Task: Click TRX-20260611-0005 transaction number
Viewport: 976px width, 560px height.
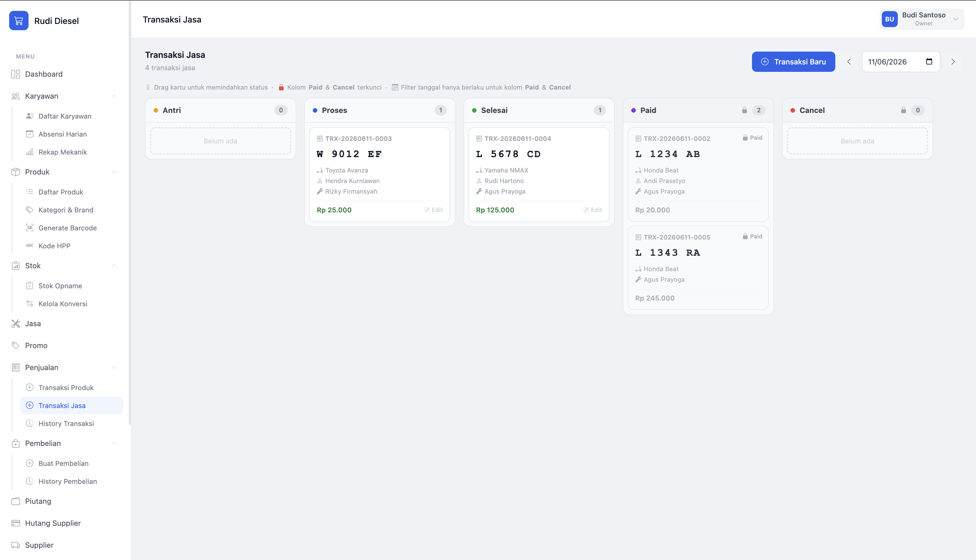Action: tap(677, 237)
